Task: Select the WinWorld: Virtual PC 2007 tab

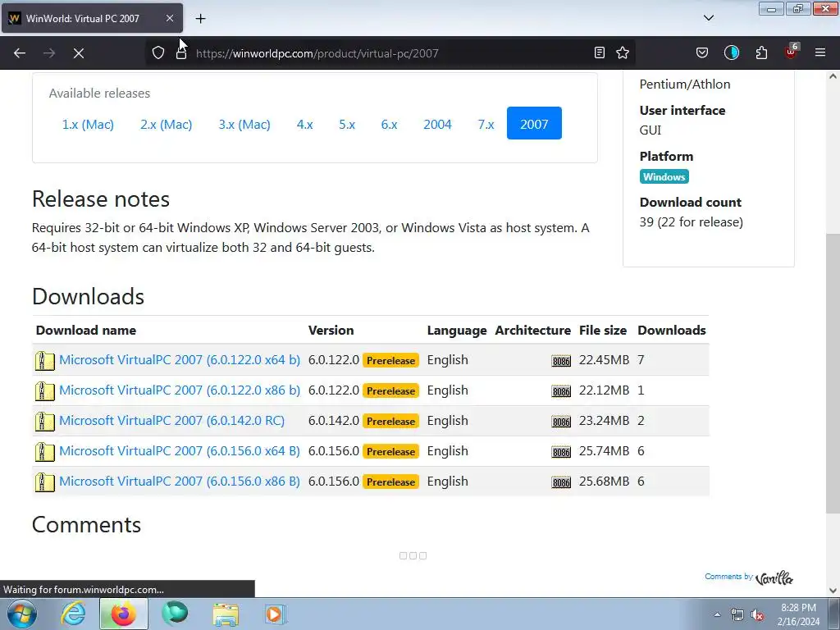Action: (x=92, y=18)
